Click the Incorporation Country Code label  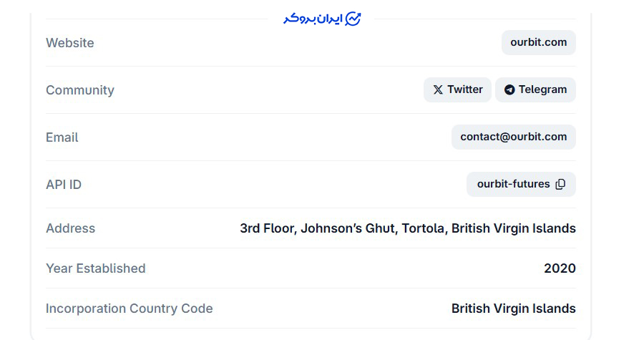click(129, 309)
